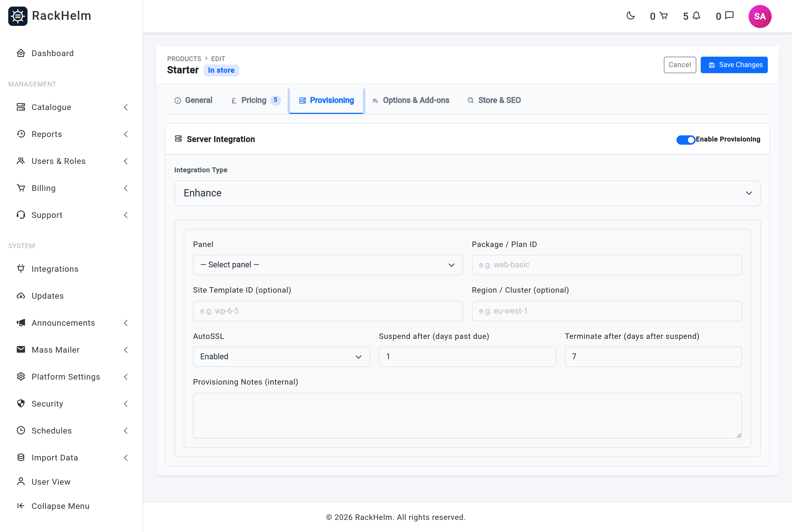The image size is (792, 532).
Task: Click the Save Changes button
Action: (x=734, y=65)
